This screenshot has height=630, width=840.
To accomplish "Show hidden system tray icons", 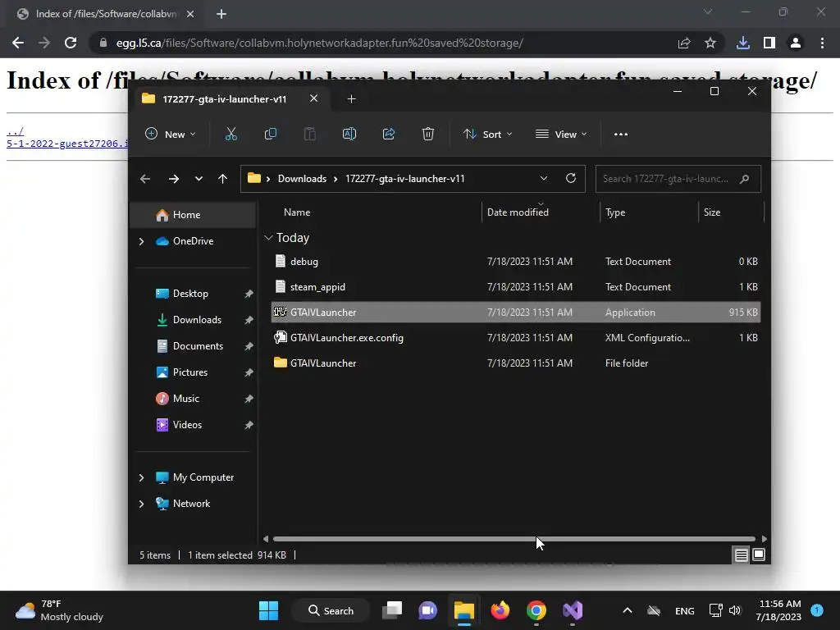I will point(628,610).
